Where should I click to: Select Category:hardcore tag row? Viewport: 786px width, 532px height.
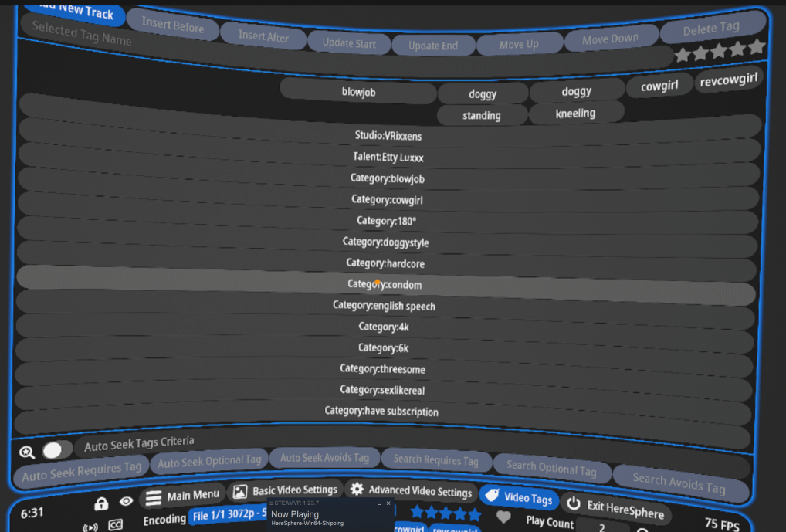(385, 263)
